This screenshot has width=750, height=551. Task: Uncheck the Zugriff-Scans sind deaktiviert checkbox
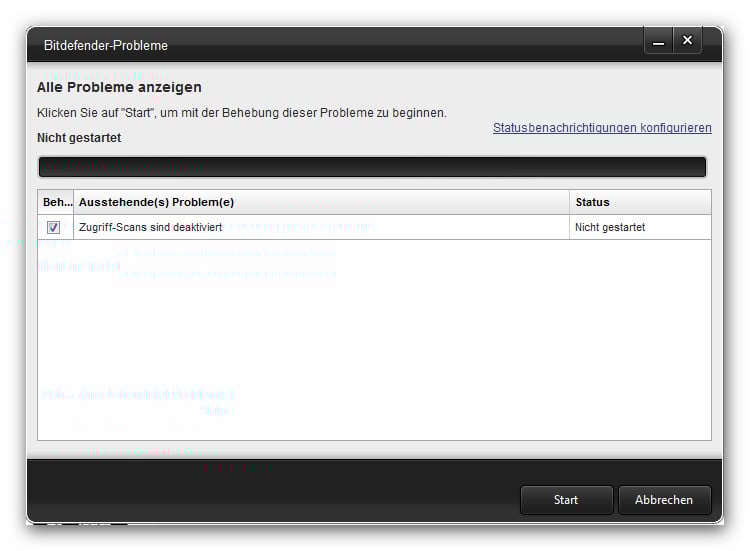(53, 227)
